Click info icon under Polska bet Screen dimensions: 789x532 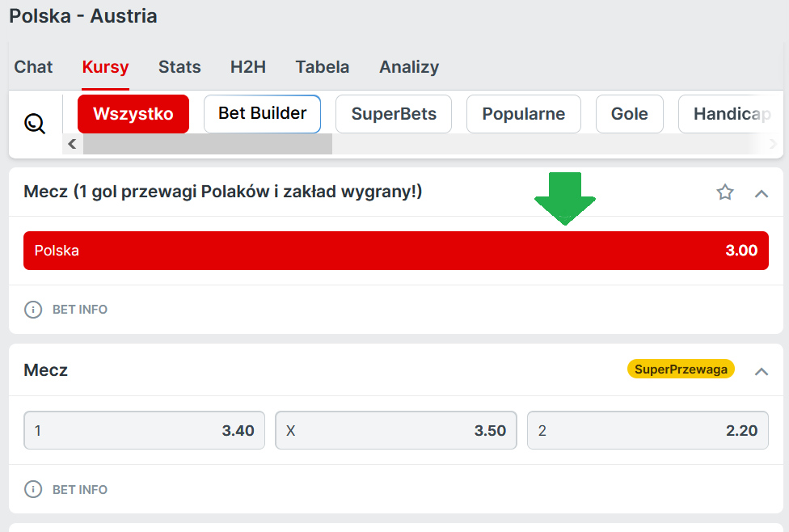coord(33,310)
